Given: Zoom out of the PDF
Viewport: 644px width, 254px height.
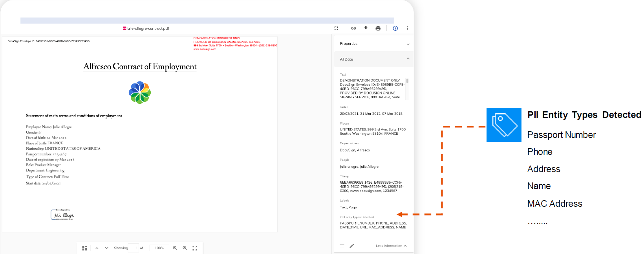Looking at the screenshot, I should point(185,248).
